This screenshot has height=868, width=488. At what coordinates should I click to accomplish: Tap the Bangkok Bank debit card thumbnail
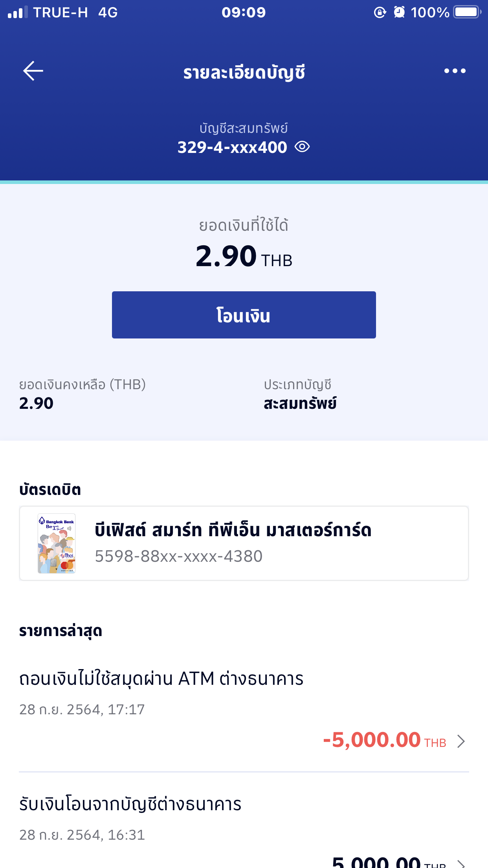coord(57,543)
